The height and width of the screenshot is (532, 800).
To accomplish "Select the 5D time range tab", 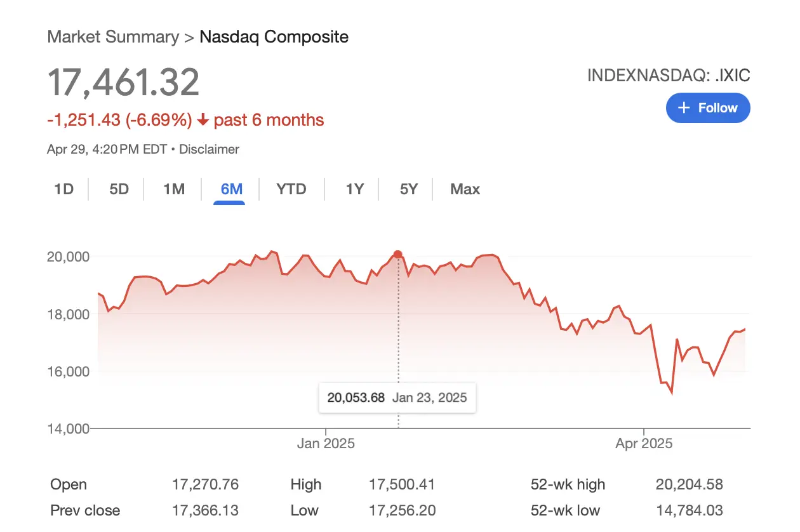I will [x=119, y=189].
